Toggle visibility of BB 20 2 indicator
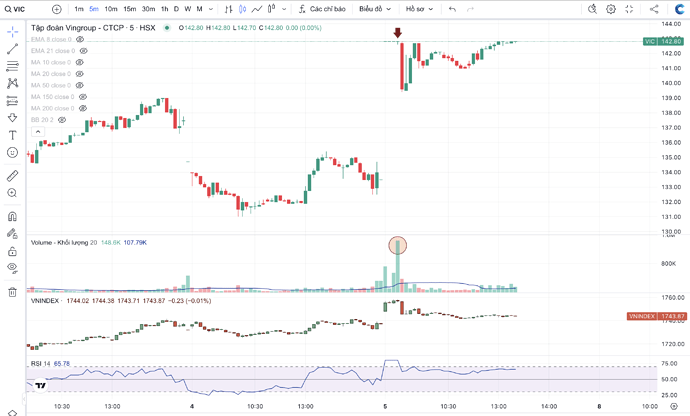690x416 pixels. (x=62, y=119)
